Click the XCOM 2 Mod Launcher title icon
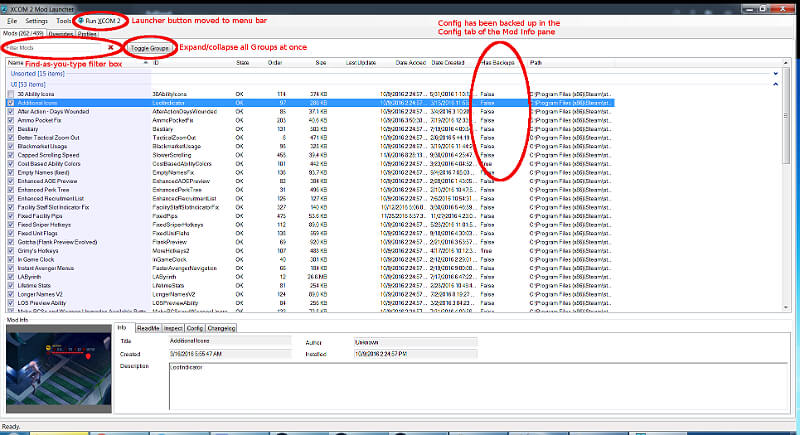800x435 pixels. pyautogui.click(x=6, y=6)
